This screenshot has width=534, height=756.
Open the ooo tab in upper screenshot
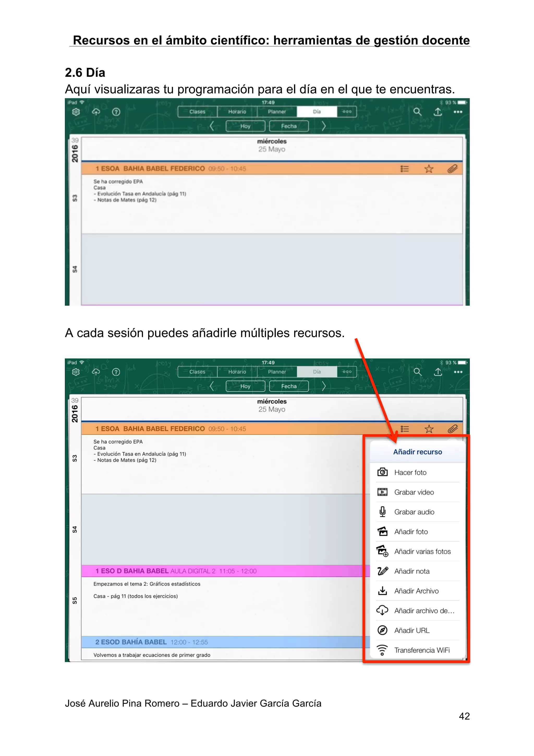347,112
